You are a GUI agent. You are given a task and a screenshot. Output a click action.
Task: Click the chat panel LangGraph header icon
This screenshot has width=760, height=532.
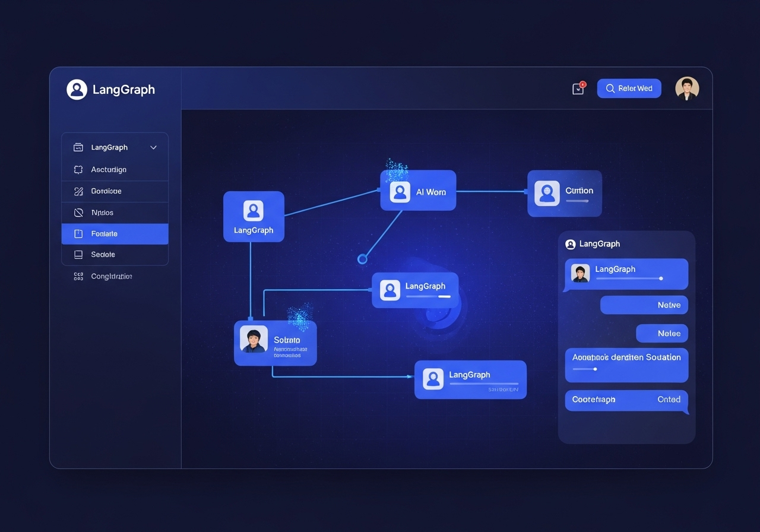coord(571,244)
